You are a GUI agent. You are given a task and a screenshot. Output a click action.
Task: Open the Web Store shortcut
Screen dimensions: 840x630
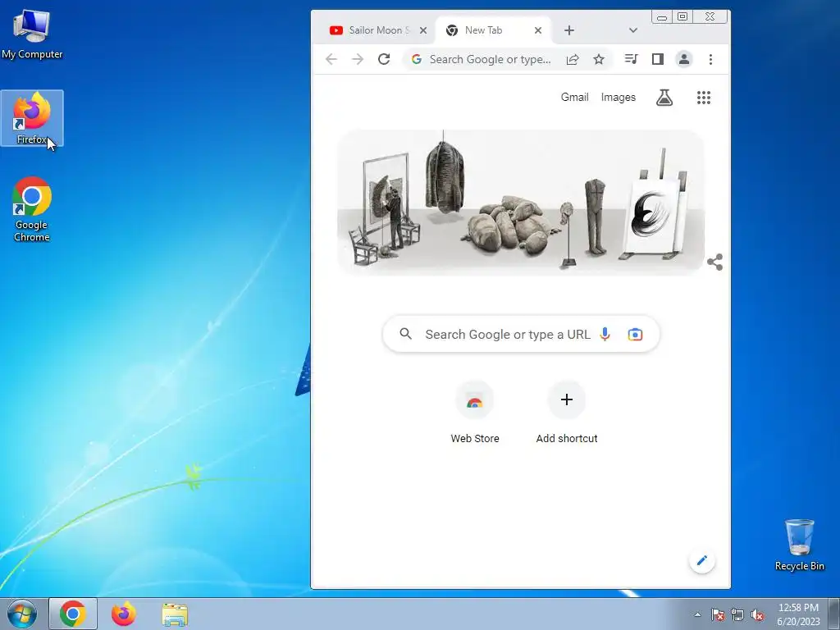coord(475,413)
